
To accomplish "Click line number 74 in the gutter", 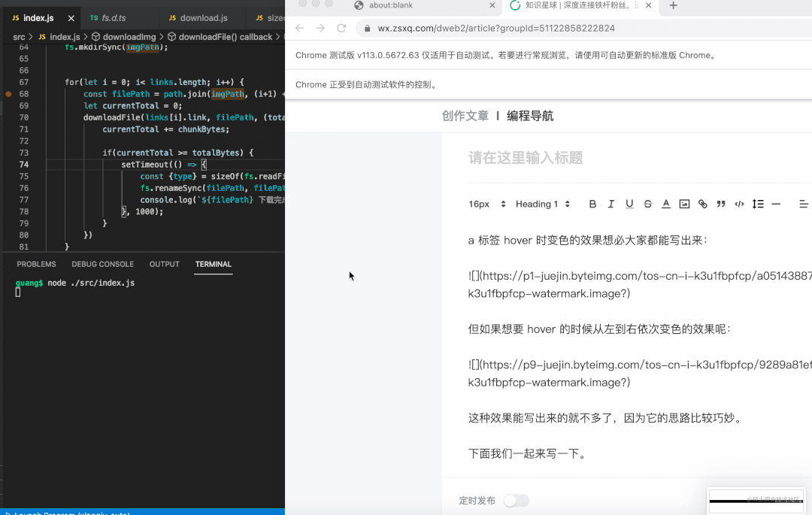I will tap(24, 165).
